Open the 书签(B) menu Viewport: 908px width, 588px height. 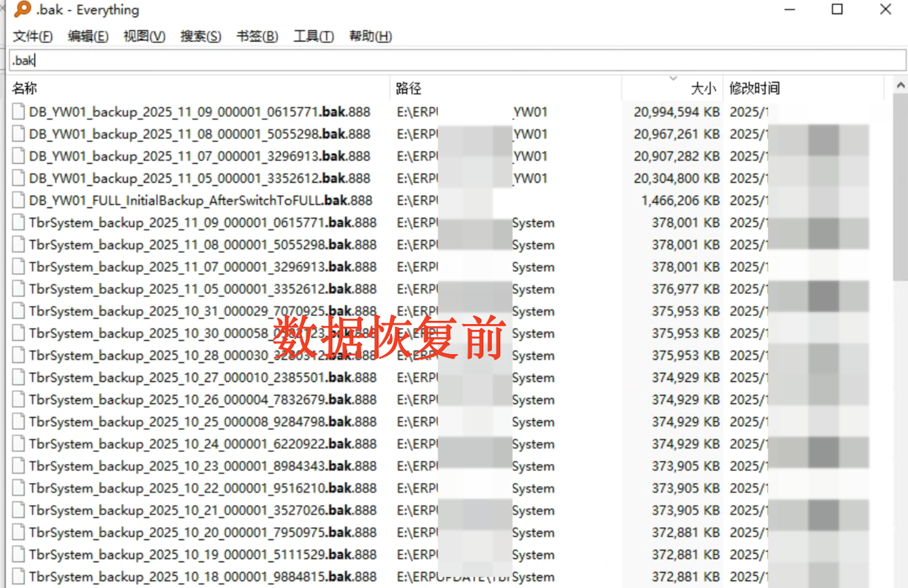pos(257,37)
